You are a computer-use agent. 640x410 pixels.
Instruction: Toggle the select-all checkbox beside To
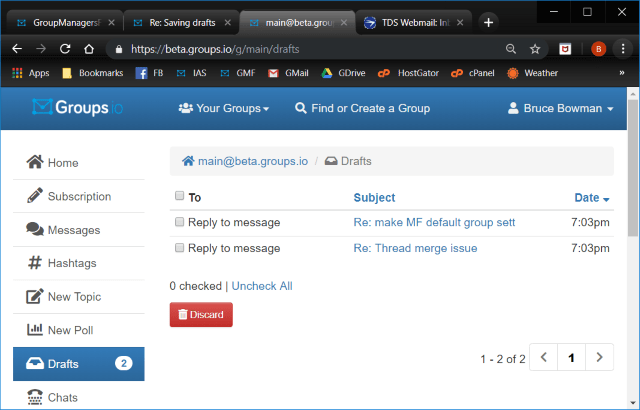179,196
